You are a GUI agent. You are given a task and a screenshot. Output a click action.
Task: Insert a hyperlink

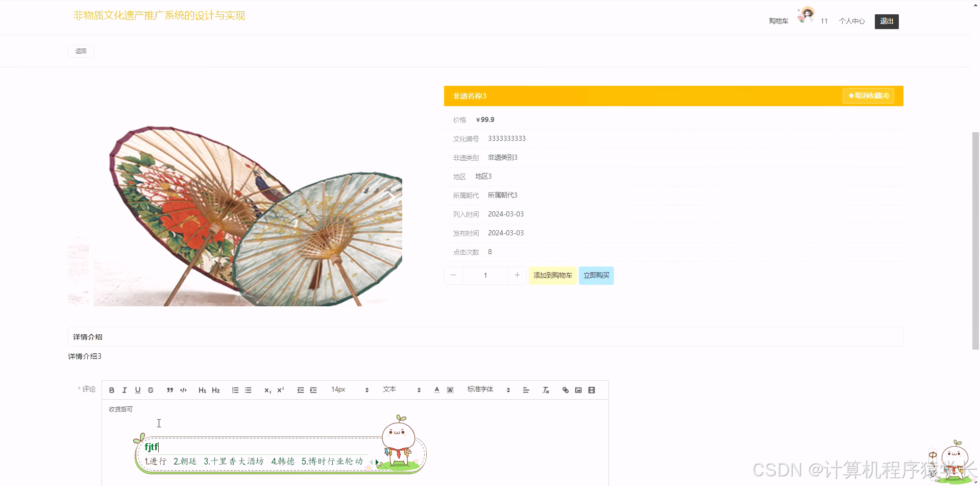[566, 390]
